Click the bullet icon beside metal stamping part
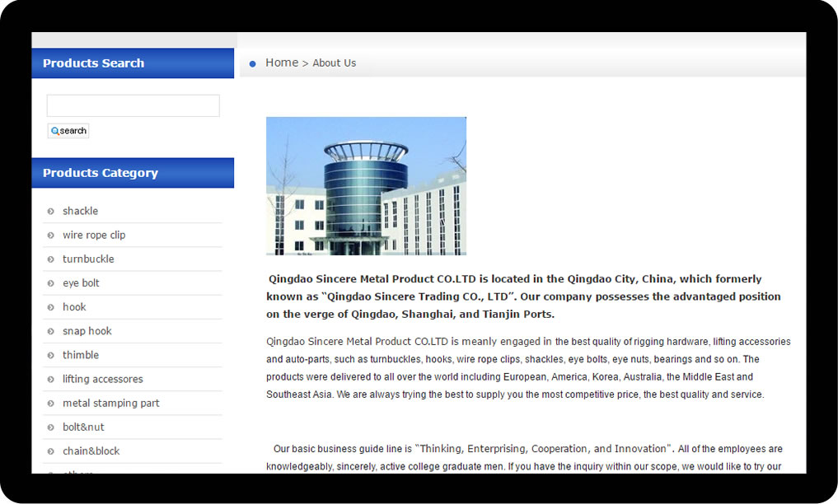 [x=51, y=404]
